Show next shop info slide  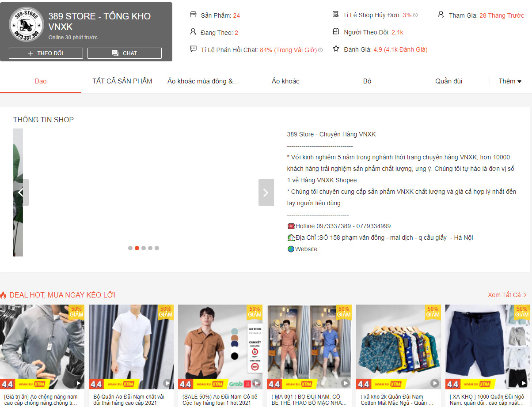266,192
